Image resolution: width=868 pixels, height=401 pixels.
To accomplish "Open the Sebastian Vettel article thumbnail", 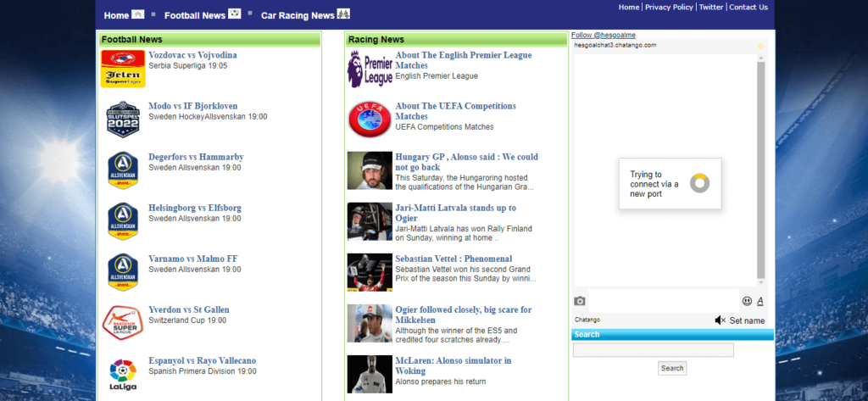I will pyautogui.click(x=370, y=272).
